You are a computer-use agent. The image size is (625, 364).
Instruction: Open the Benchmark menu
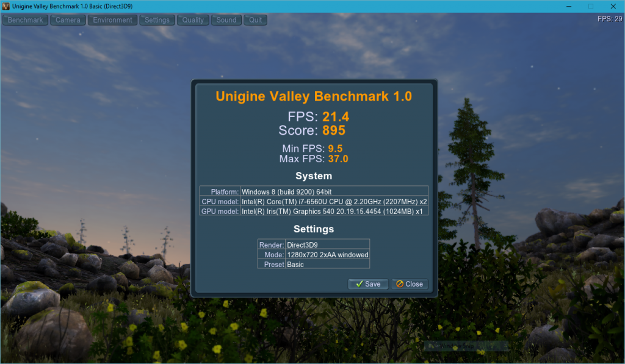click(x=25, y=20)
